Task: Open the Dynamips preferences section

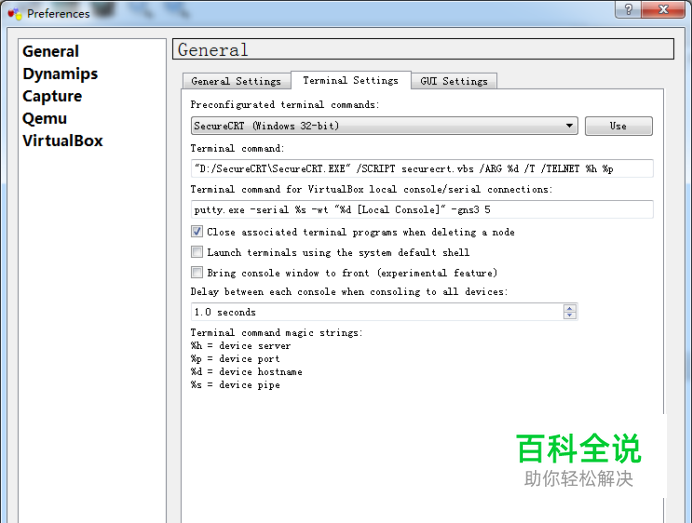Action: (x=60, y=74)
